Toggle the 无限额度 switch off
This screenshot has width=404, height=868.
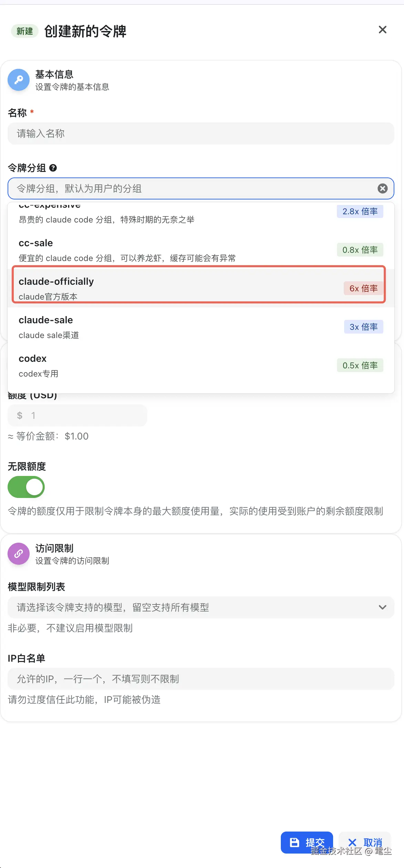[x=26, y=487]
